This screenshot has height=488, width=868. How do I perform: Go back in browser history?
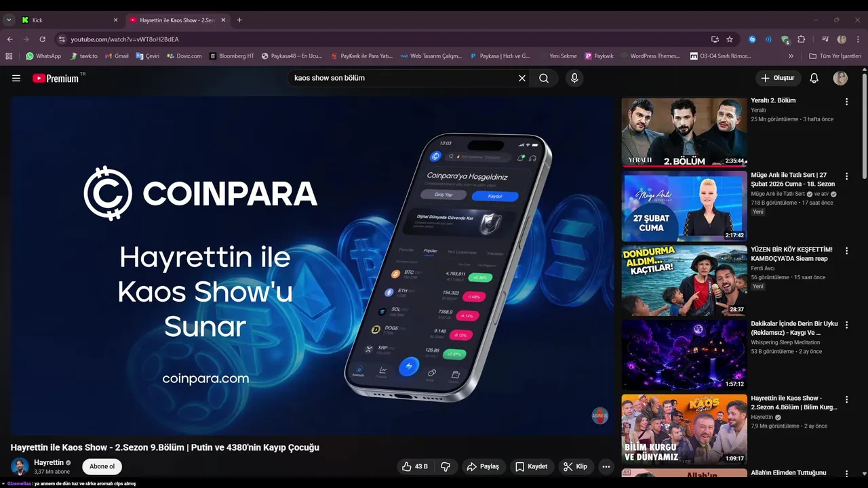pos(9,39)
